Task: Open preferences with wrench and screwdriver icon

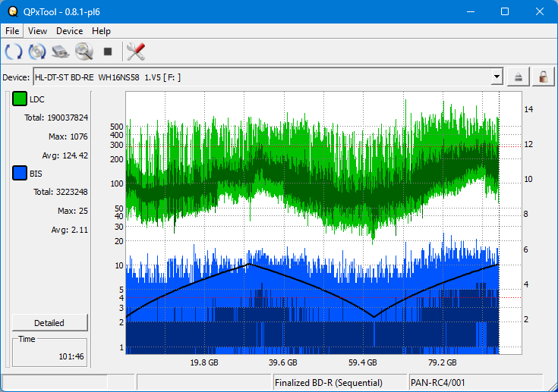Action: point(136,52)
